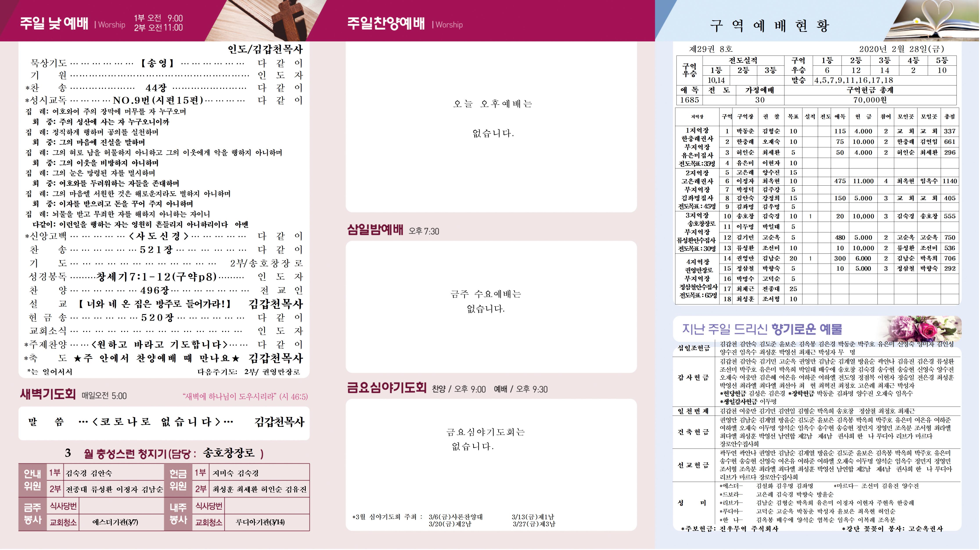This screenshot has height=550, width=980.
Task: Click sermon title '너와 네 온 집은 방주로 들어가라!'
Action: [155, 304]
